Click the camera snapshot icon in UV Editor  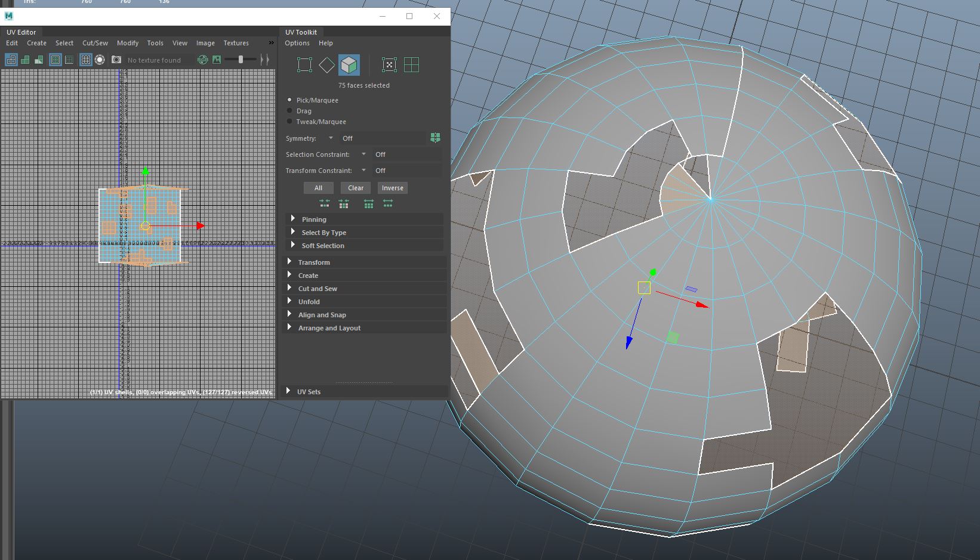(116, 60)
